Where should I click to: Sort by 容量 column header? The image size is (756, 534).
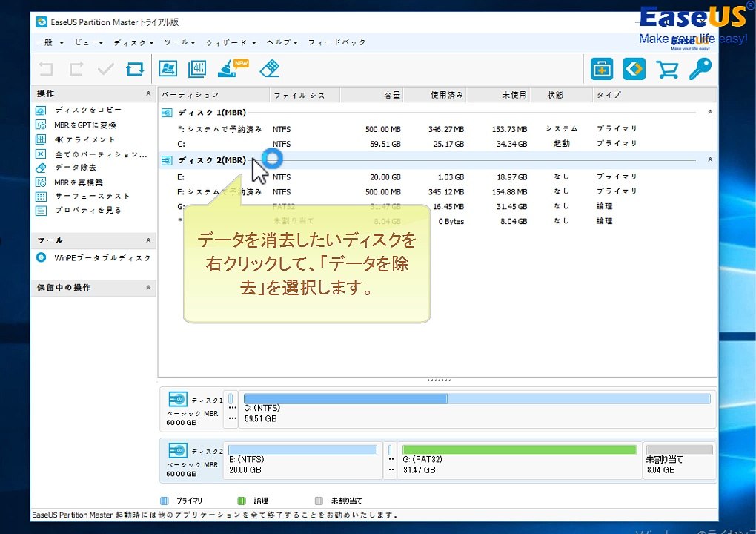click(x=372, y=95)
